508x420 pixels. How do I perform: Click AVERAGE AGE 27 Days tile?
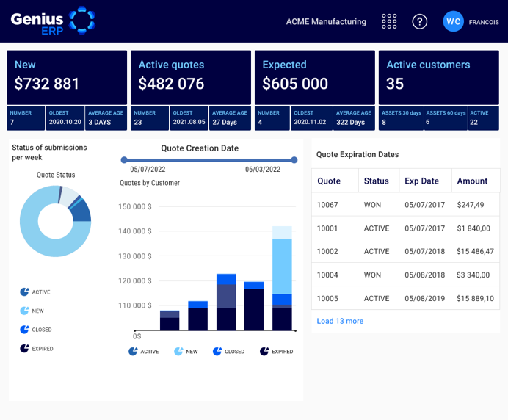pyautogui.click(x=230, y=118)
